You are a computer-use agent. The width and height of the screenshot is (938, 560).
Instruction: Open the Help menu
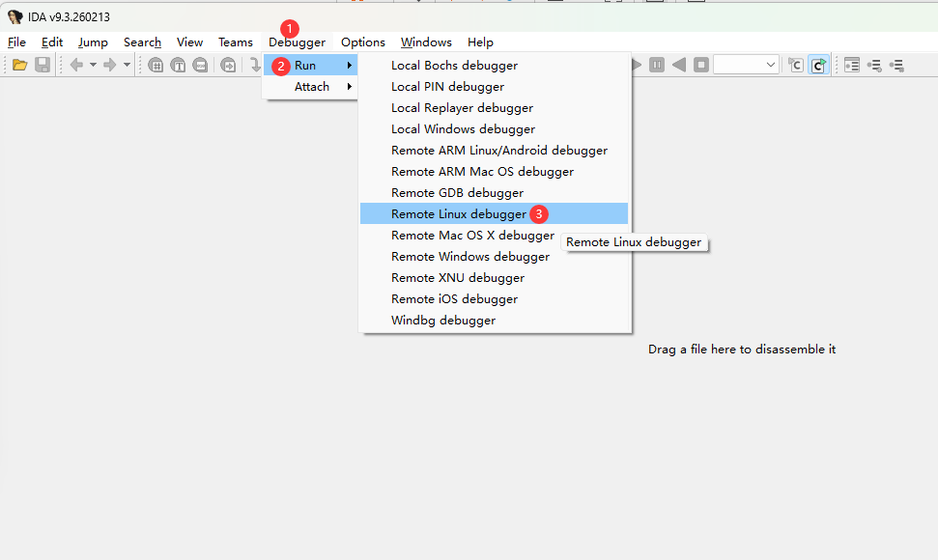pos(480,42)
